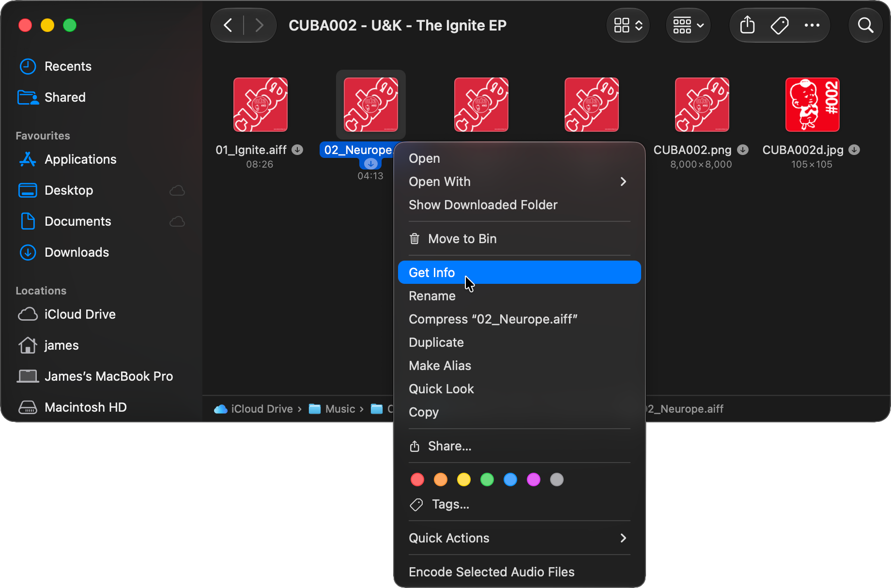Click the download badge under 02_Neurope
The image size is (891, 588).
coord(371,163)
